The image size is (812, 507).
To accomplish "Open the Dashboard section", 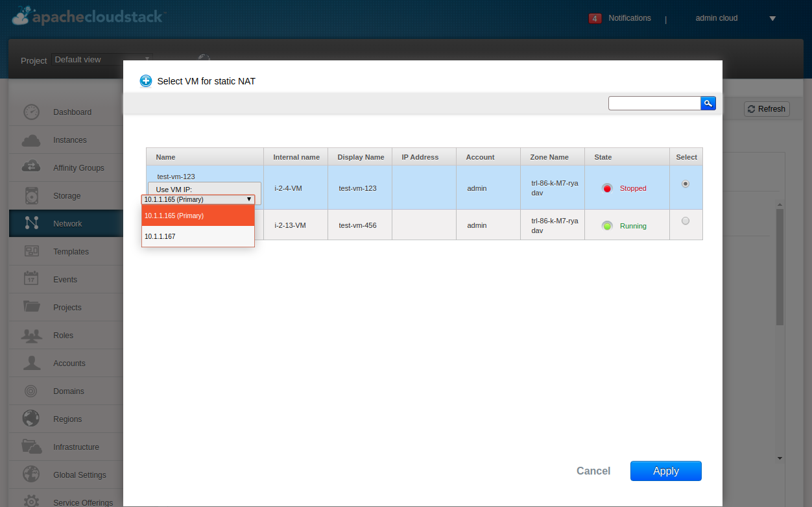I will 71,112.
